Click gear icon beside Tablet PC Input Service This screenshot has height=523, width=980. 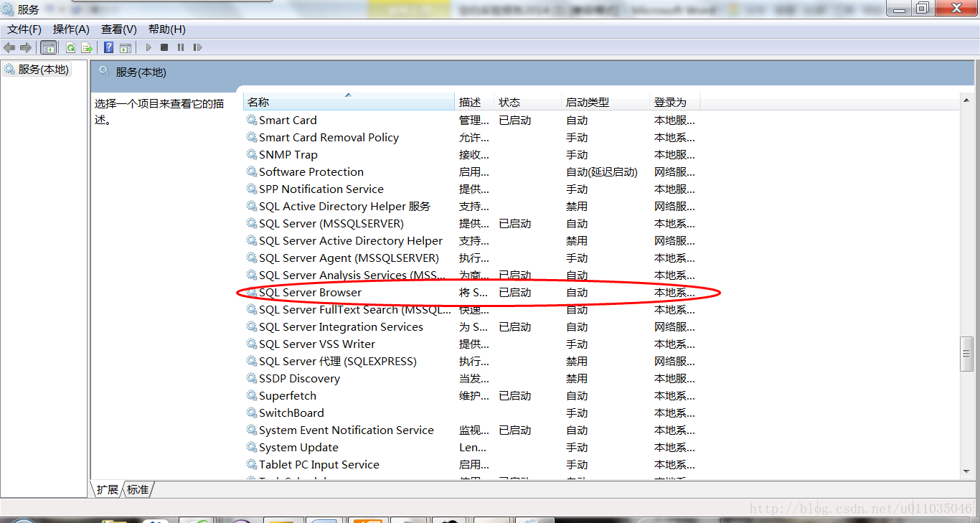pyautogui.click(x=252, y=465)
